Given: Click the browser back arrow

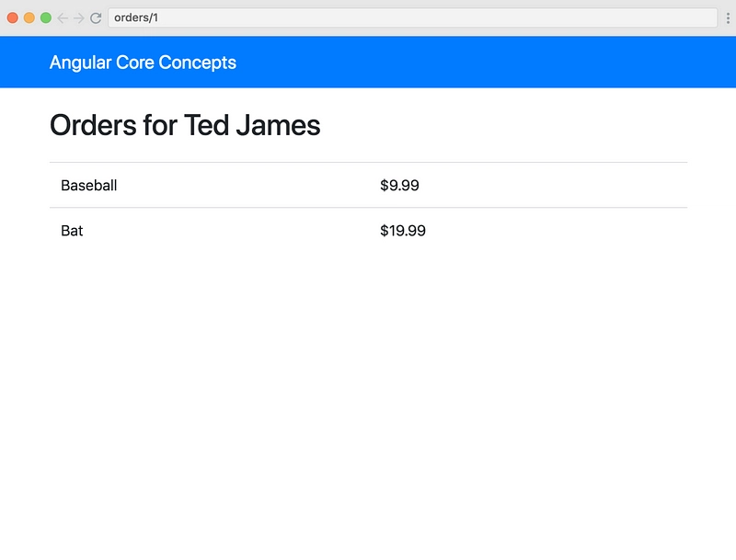Looking at the screenshot, I should click(x=63, y=17).
